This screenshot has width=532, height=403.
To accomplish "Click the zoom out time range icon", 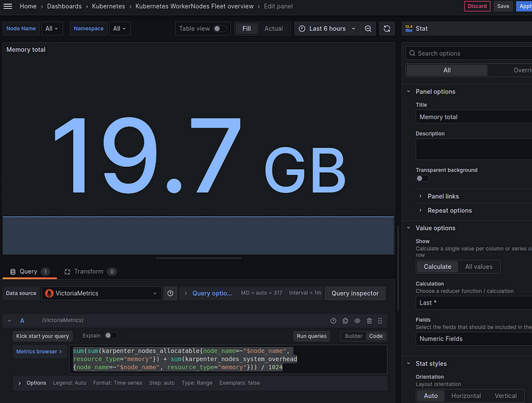I will click(368, 29).
